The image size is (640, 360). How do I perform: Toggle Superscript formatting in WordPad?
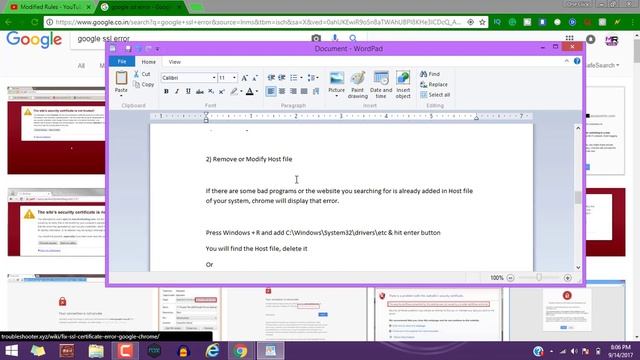[222, 91]
